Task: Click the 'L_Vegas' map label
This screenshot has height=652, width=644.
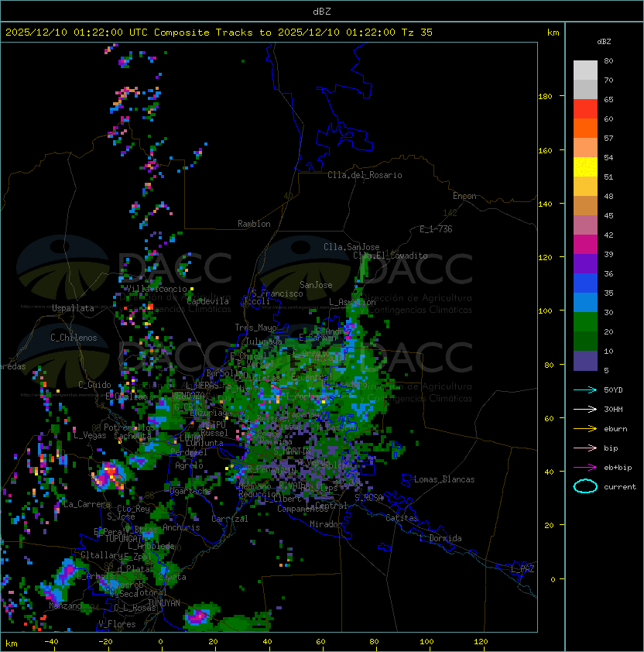Action: pos(90,435)
